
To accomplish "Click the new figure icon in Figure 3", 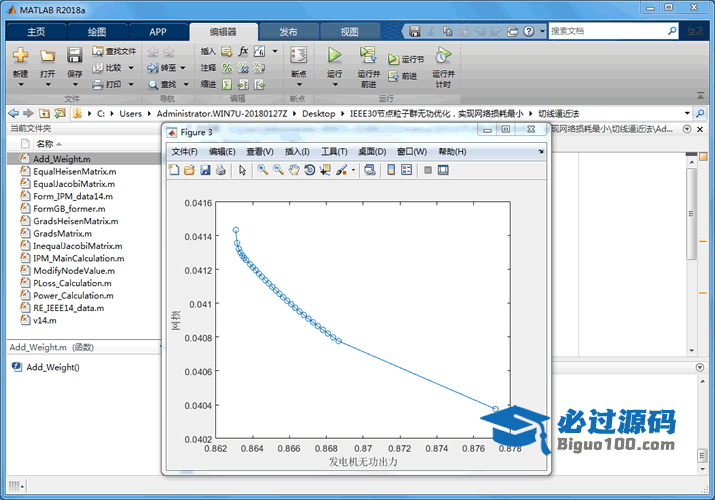I will point(174,170).
